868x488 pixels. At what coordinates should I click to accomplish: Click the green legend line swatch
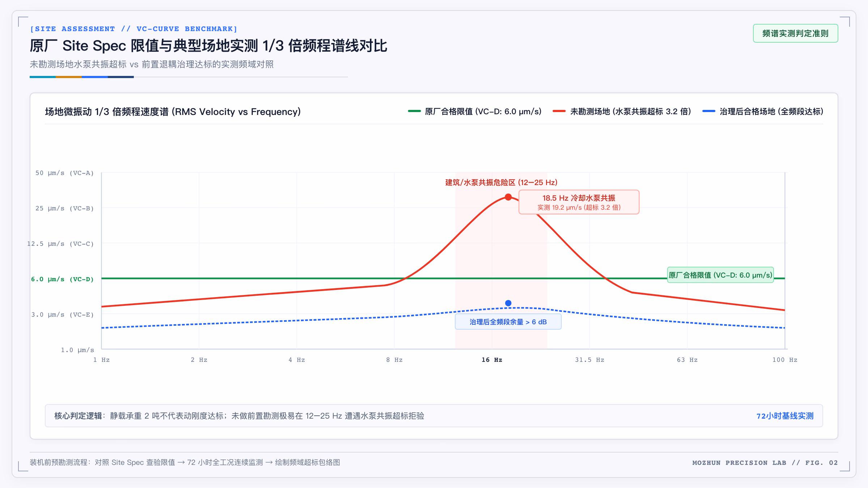click(414, 111)
